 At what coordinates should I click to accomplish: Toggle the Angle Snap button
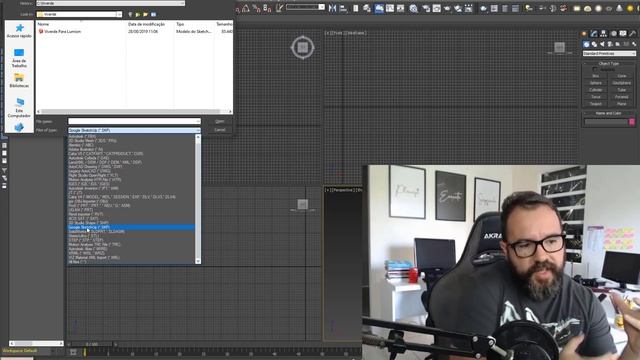click(x=246, y=8)
